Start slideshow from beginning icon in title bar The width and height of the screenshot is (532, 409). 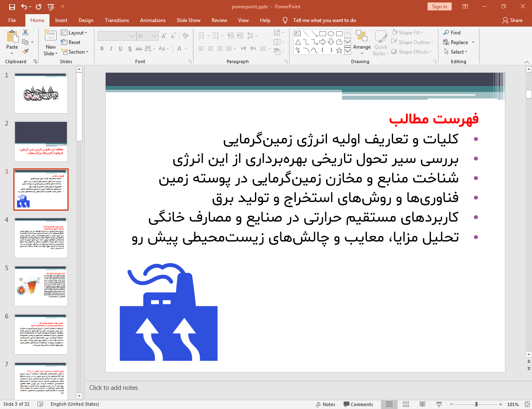coord(51,7)
